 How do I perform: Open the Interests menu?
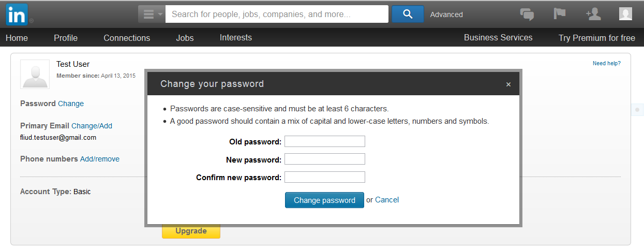click(236, 38)
